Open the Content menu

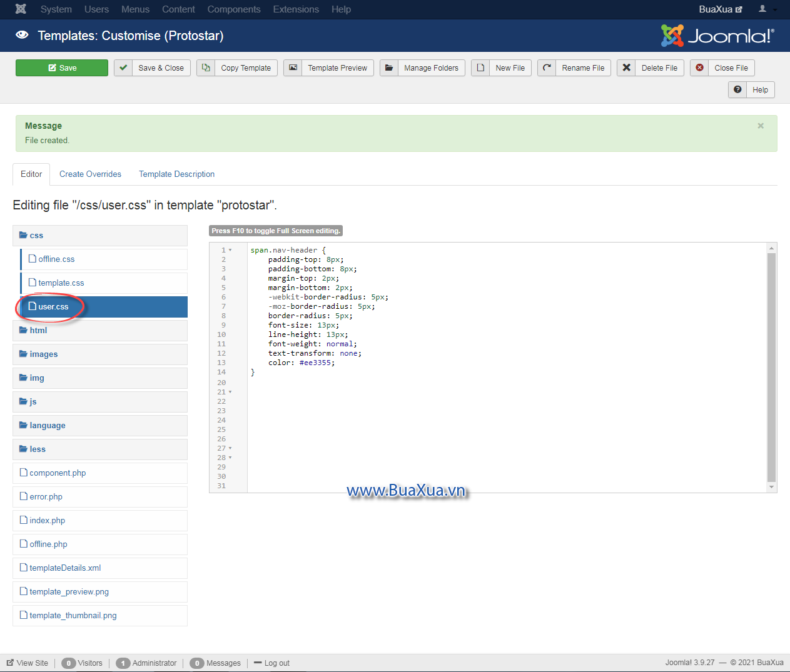178,9
